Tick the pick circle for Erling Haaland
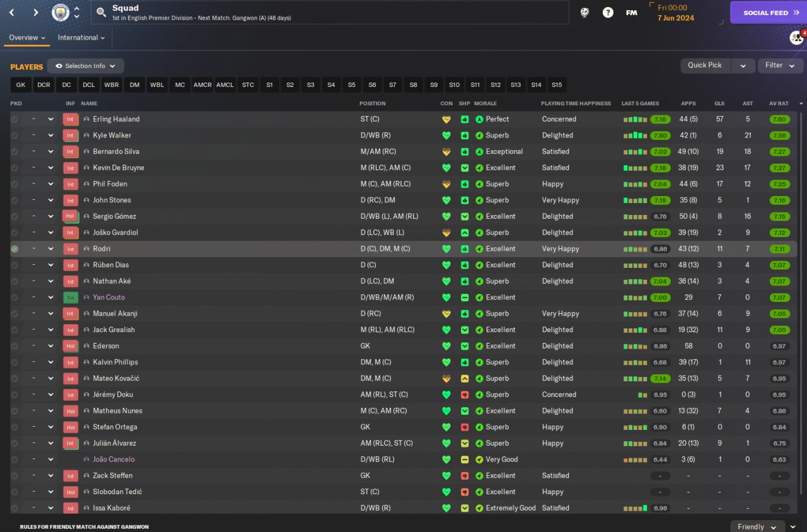This screenshot has height=532, width=807. click(x=15, y=119)
